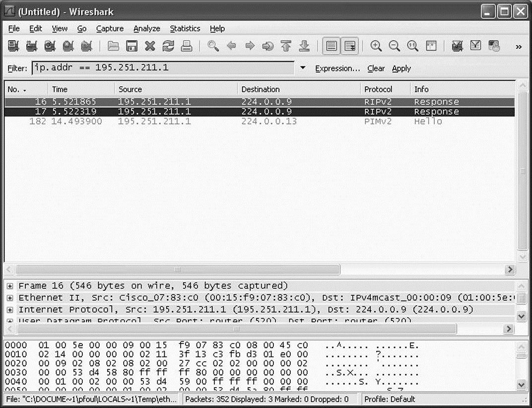Start a new live capture icon

[x=50, y=46]
